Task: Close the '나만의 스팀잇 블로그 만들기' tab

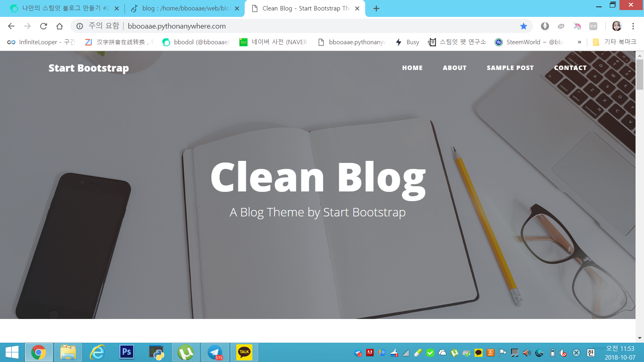Action: point(117,8)
